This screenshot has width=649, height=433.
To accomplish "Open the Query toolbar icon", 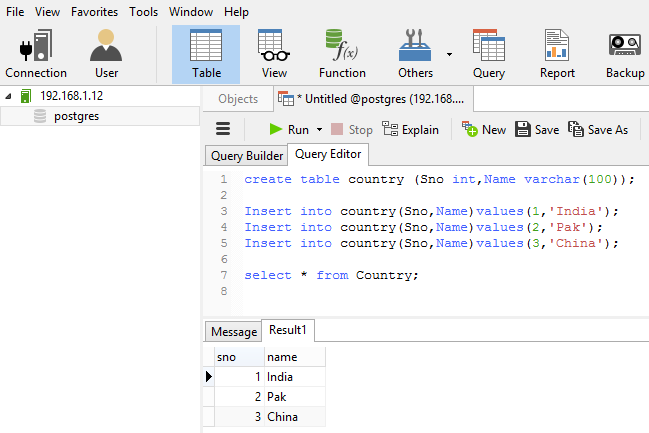I will (489, 54).
